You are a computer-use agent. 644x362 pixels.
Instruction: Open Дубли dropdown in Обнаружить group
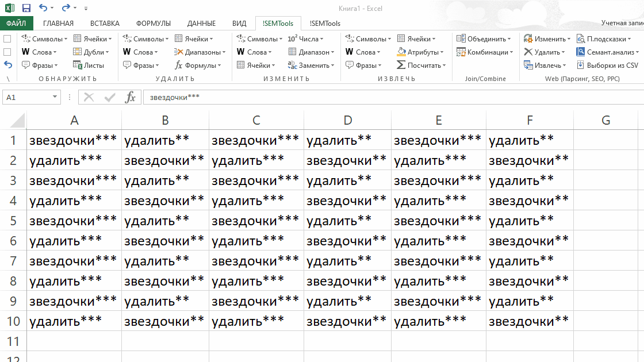coord(91,52)
